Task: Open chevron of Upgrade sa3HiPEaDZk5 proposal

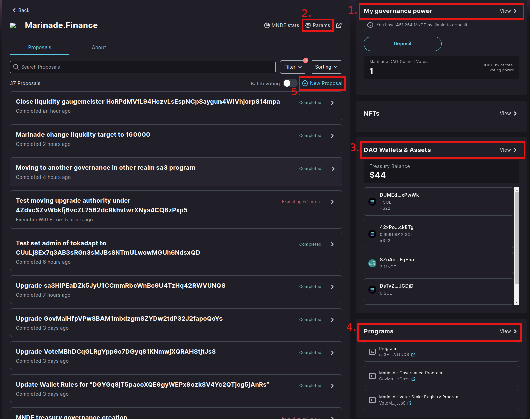Action: (332, 287)
